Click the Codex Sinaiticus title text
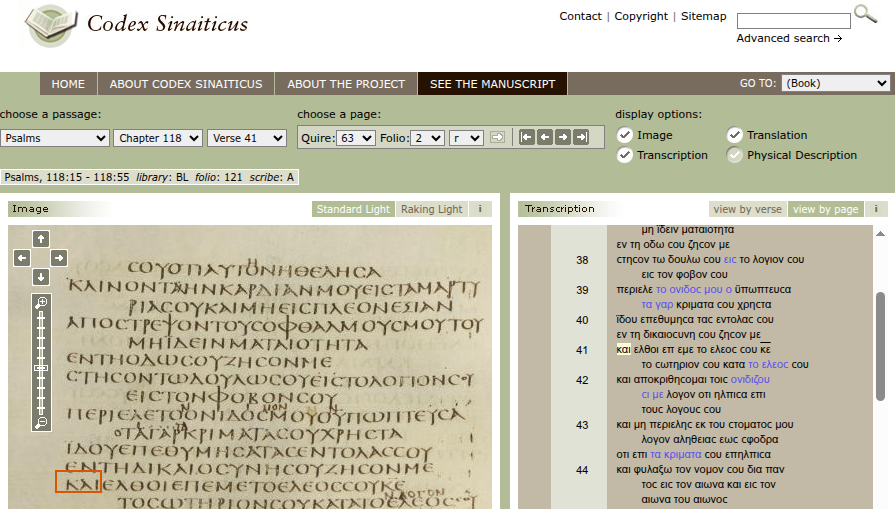 167,23
